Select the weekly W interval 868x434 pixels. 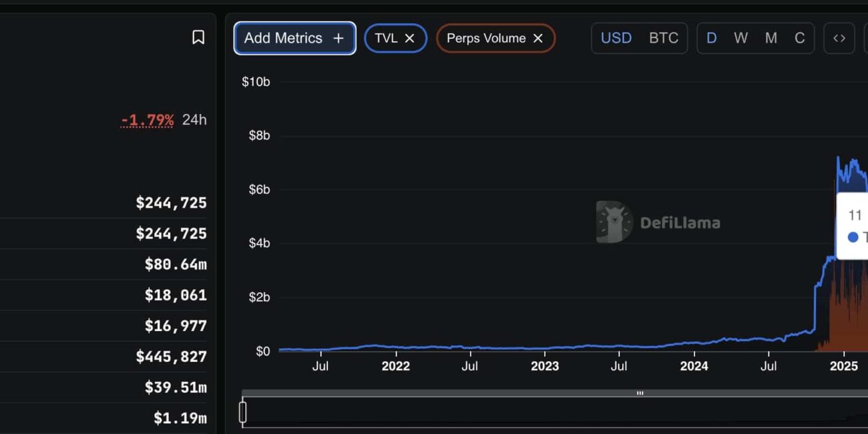coord(740,38)
